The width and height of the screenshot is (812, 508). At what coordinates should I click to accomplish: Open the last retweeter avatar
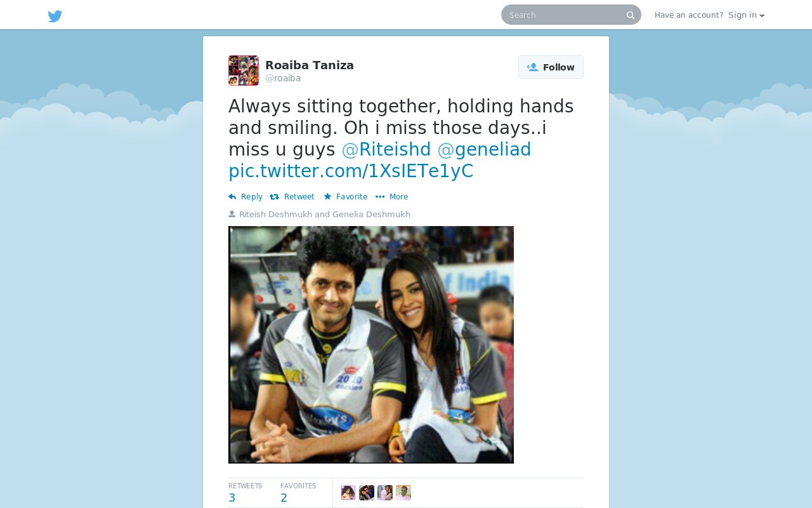403,493
